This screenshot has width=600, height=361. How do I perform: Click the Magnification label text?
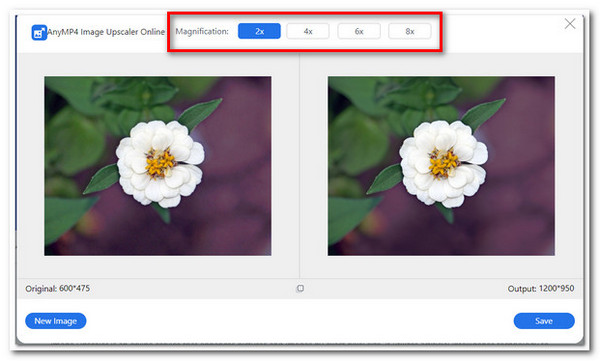coord(202,31)
